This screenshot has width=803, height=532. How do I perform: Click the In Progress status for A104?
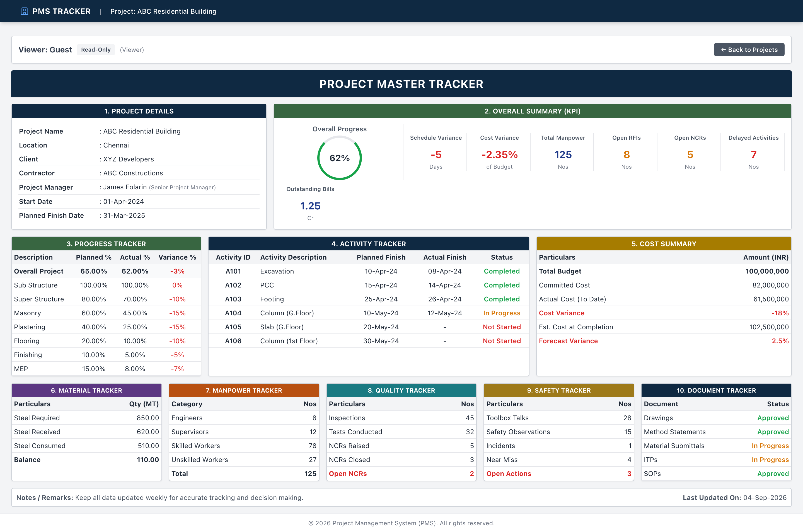point(501,313)
